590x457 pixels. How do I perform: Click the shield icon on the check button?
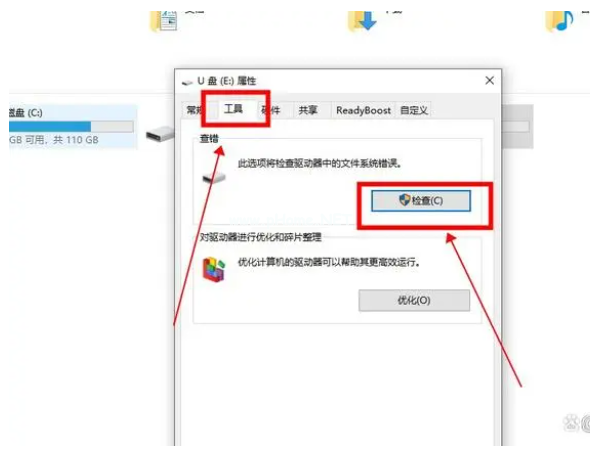click(404, 200)
